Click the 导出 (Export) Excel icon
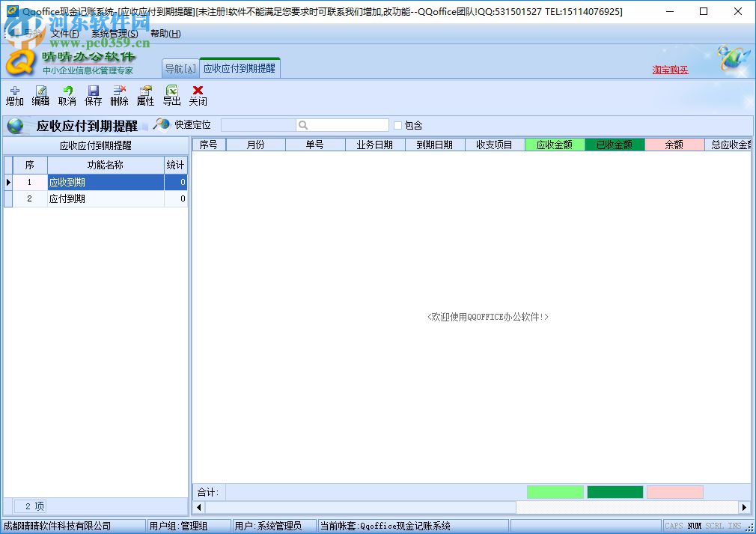The image size is (756, 534). point(171,96)
